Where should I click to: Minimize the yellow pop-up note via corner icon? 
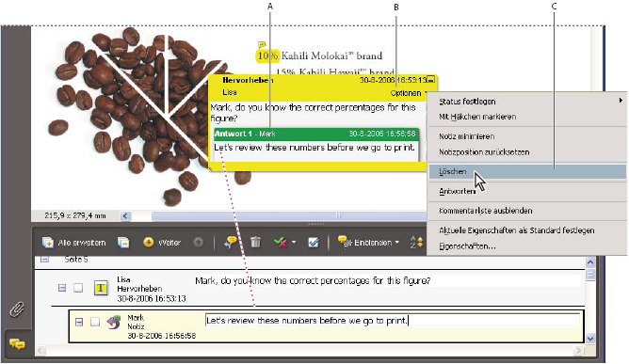[x=431, y=79]
